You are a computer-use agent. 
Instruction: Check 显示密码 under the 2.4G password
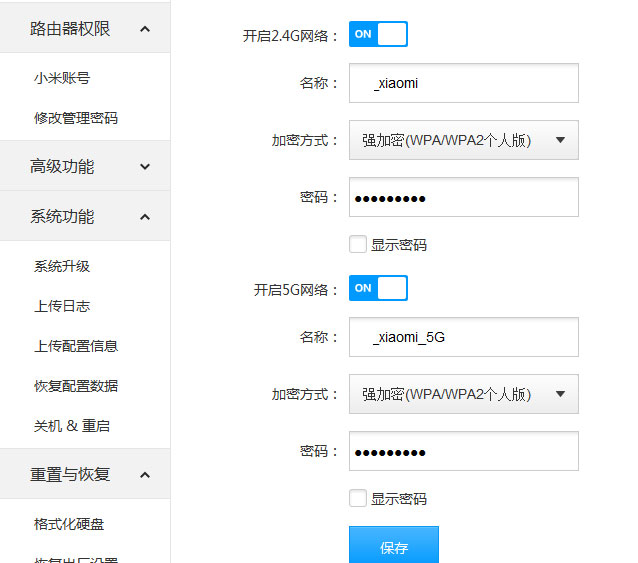[358, 244]
